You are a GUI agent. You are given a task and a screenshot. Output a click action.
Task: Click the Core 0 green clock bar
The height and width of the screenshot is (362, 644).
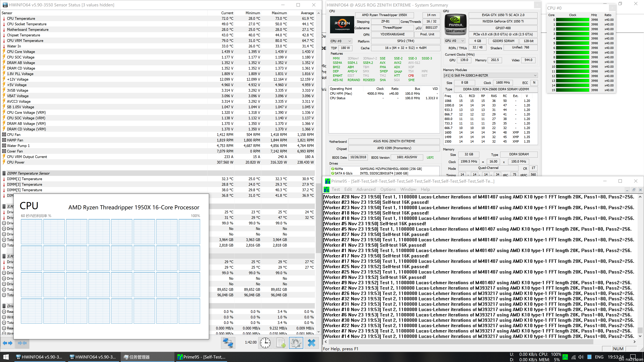click(x=572, y=20)
